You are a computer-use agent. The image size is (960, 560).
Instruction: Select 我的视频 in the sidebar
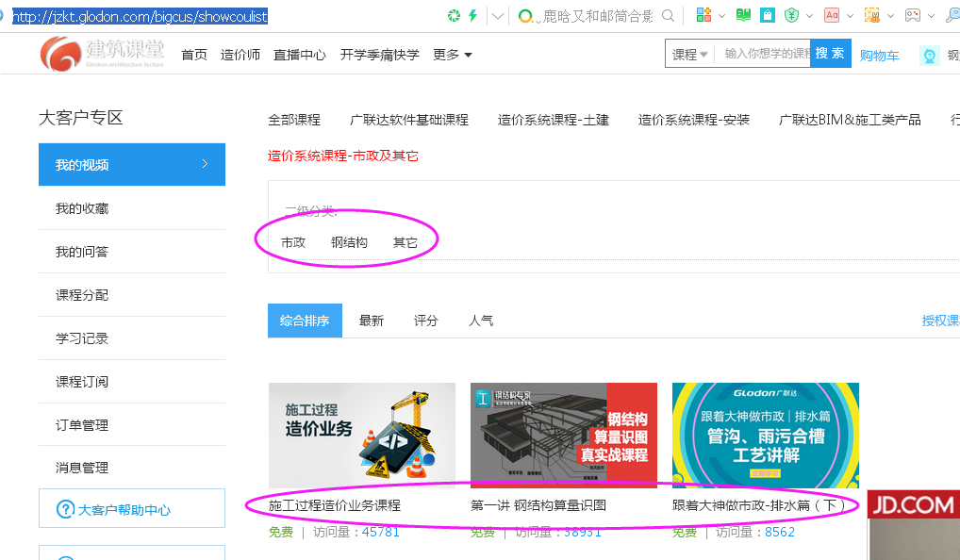click(132, 165)
